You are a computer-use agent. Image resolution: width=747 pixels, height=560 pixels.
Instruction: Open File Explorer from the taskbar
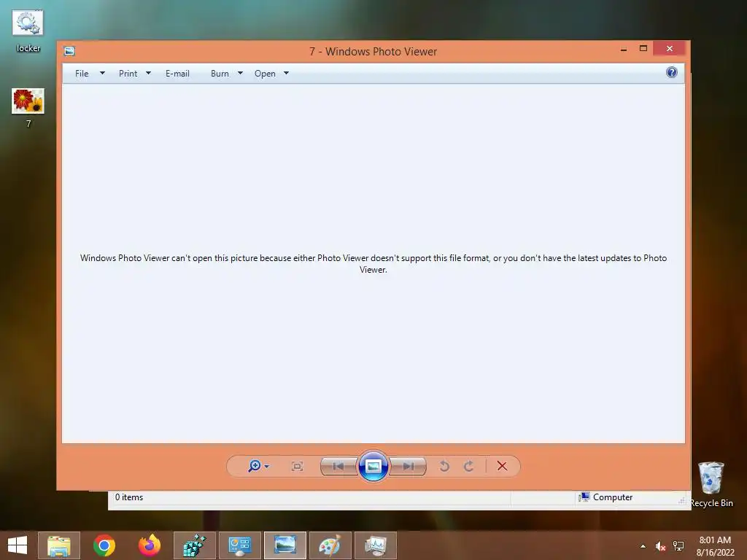point(59,545)
